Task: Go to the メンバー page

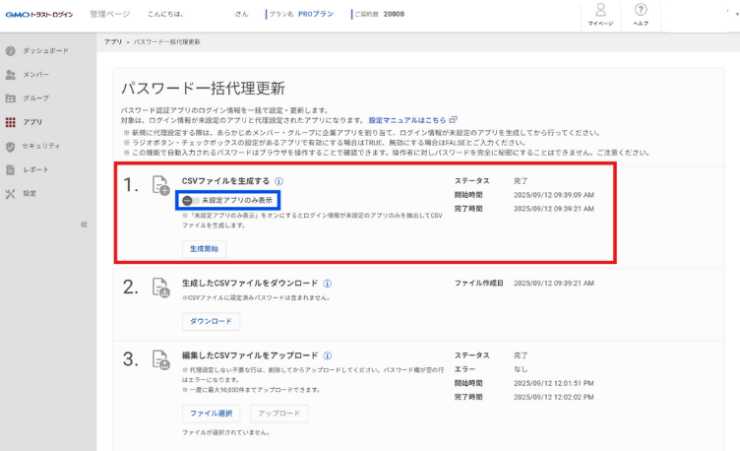Action: (x=34, y=74)
